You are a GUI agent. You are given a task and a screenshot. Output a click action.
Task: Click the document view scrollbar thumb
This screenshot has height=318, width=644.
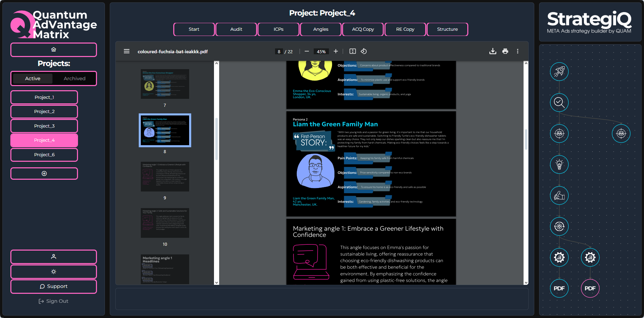click(526, 139)
